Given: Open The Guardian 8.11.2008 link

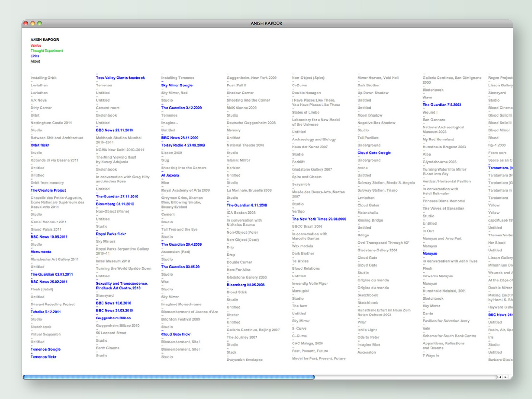Looking at the screenshot, I should [247, 205].
